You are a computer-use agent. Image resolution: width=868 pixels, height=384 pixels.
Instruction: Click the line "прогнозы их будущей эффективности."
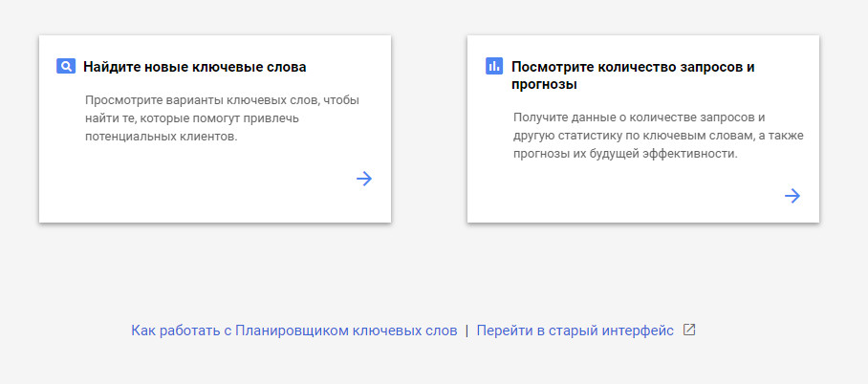pyautogui.click(x=626, y=154)
